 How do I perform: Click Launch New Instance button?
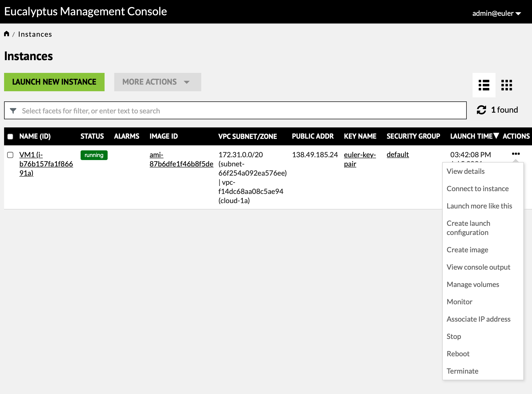(54, 82)
